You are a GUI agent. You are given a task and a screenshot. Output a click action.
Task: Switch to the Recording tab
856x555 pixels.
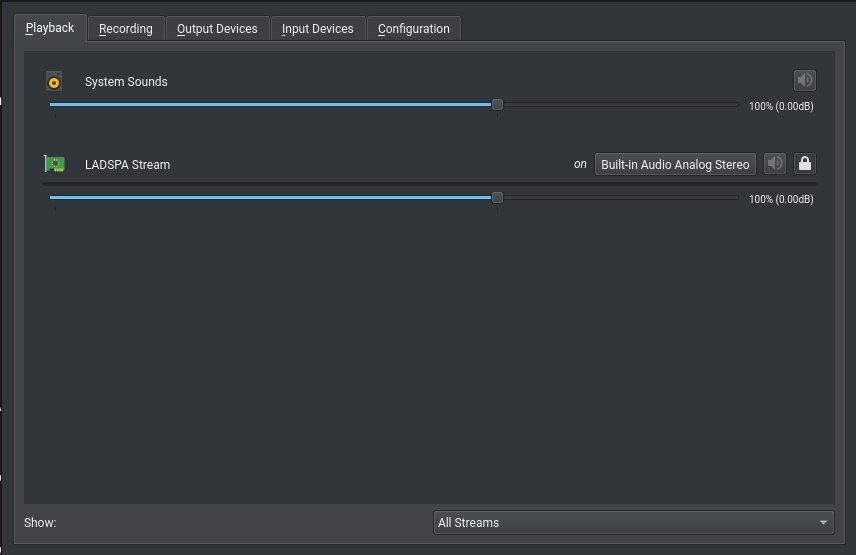126,28
